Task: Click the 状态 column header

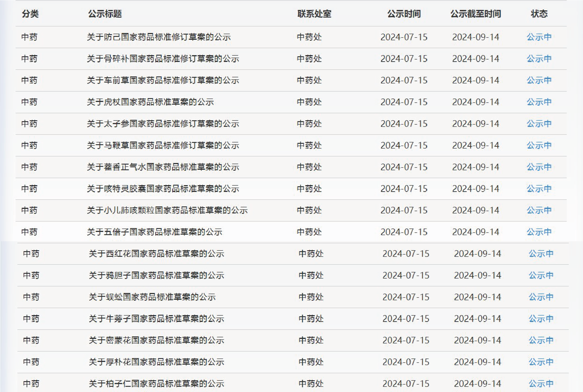Action: point(539,14)
